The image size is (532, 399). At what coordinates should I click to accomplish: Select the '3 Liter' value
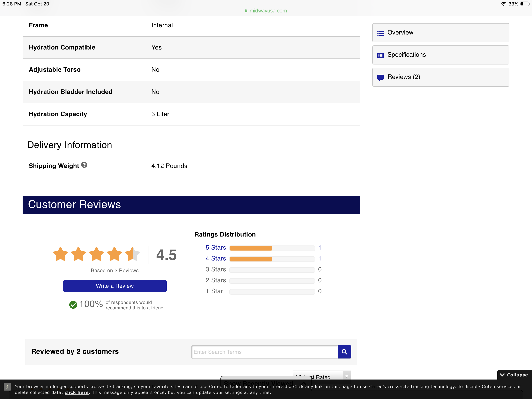[160, 114]
